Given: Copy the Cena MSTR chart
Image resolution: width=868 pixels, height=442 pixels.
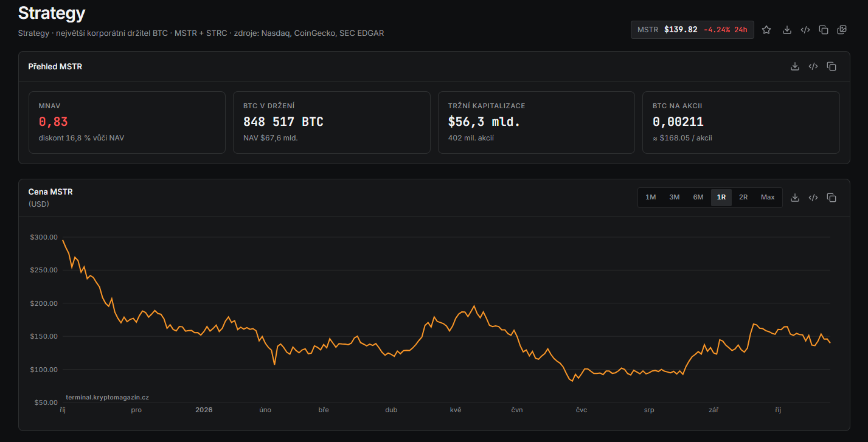Looking at the screenshot, I should 832,198.
